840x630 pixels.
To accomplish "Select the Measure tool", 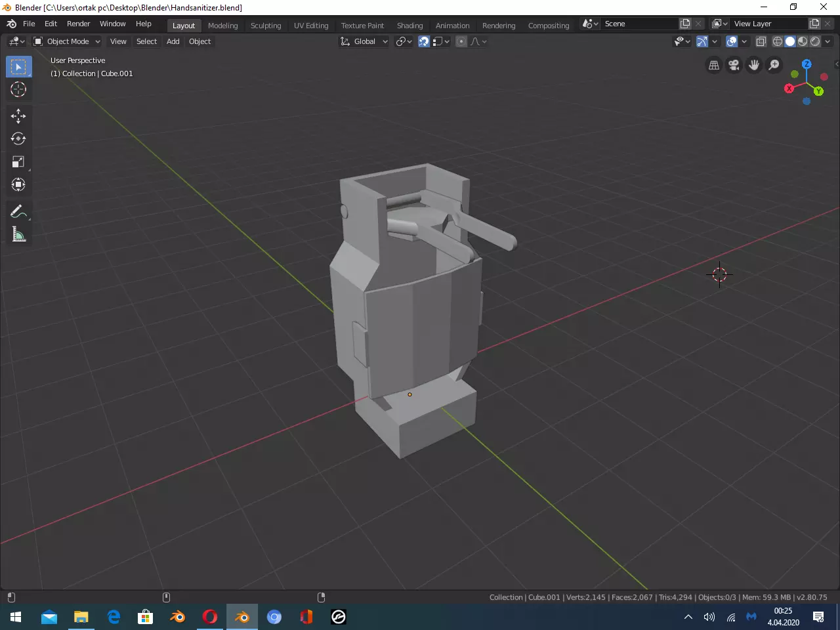I will click(x=18, y=234).
